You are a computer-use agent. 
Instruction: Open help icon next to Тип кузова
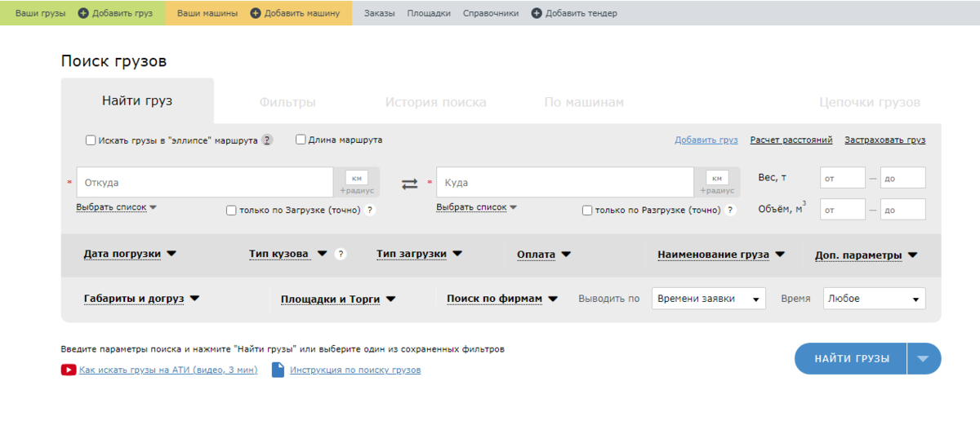click(341, 254)
